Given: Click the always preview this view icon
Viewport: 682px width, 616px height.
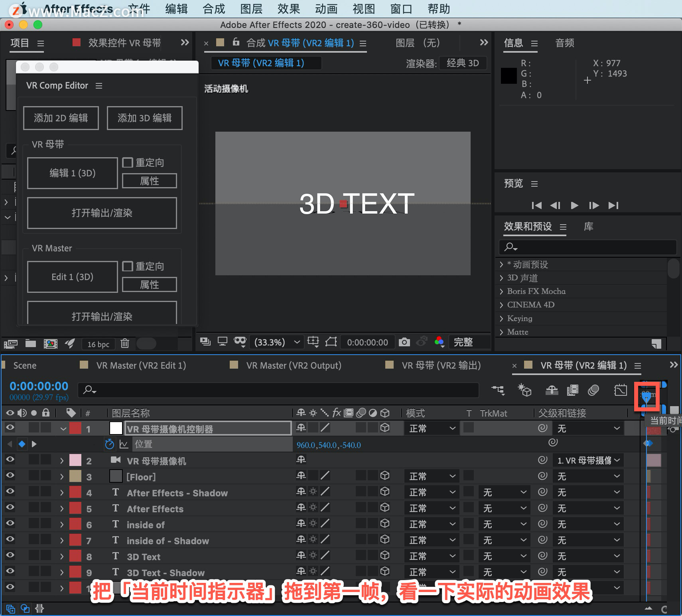Looking at the screenshot, I should tap(205, 342).
